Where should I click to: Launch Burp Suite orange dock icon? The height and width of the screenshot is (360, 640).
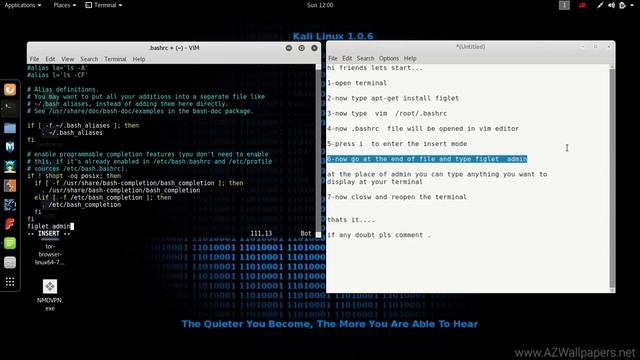coord(10,185)
